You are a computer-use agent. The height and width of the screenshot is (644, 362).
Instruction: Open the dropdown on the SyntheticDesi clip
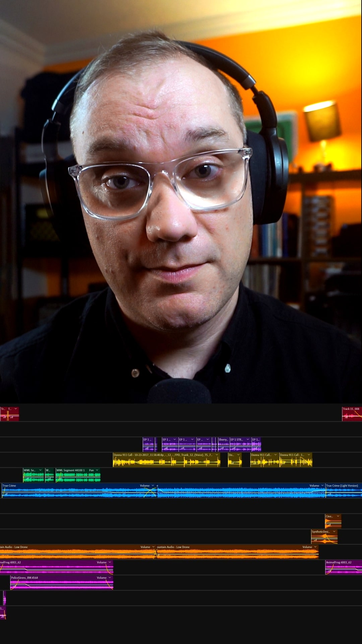[x=334, y=532]
